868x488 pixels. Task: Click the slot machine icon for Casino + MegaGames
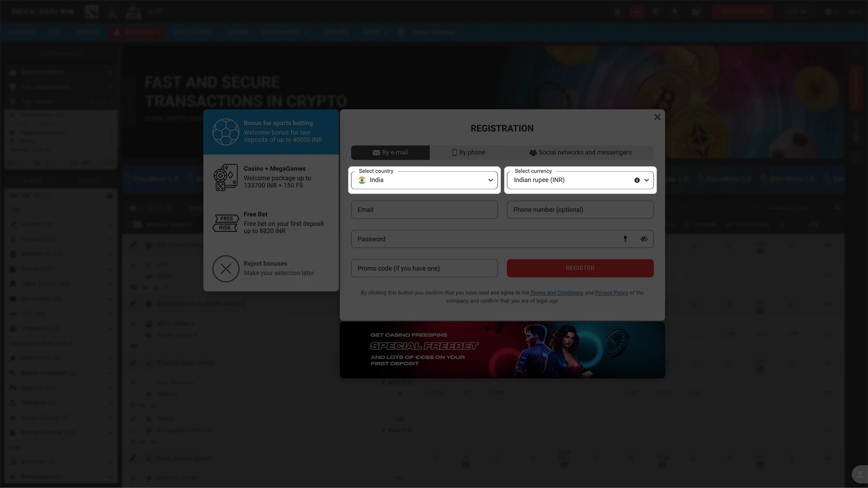click(x=225, y=177)
